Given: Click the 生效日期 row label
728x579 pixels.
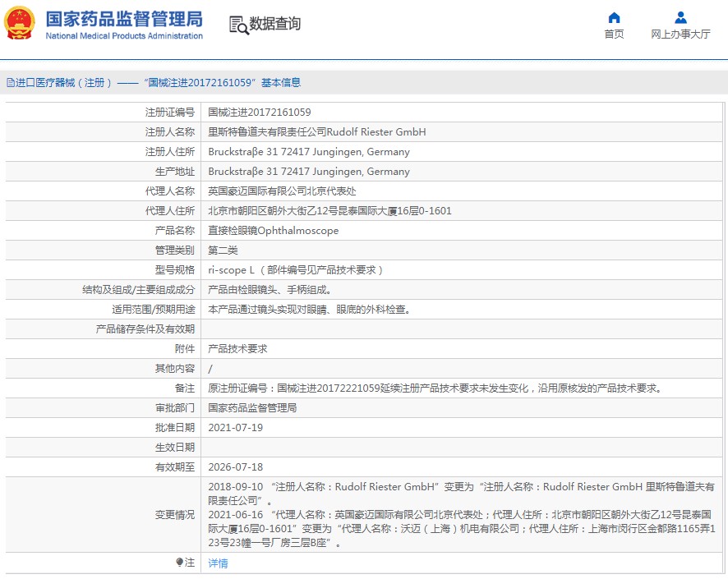Looking at the screenshot, I should [175, 448].
